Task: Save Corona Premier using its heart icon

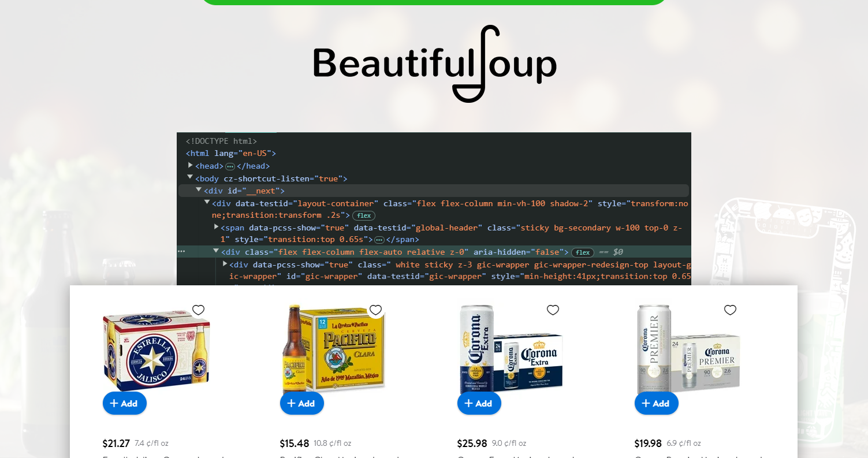Action: click(x=730, y=310)
